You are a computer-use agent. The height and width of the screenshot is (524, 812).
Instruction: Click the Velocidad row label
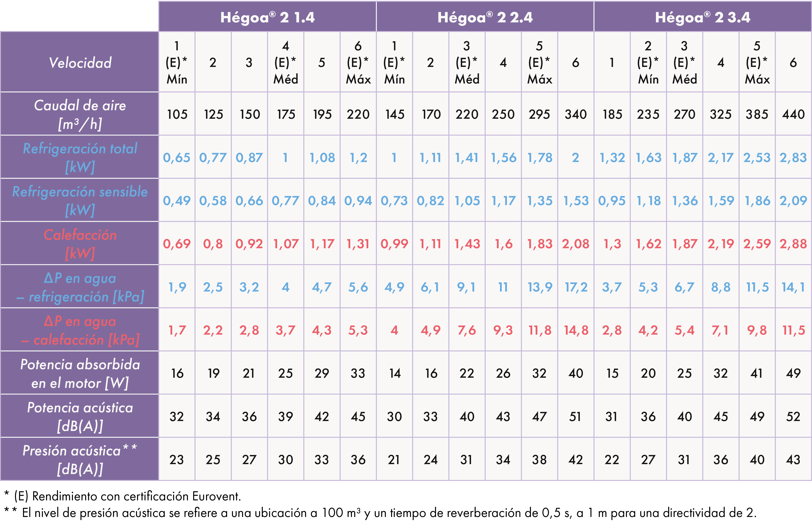click(x=80, y=63)
